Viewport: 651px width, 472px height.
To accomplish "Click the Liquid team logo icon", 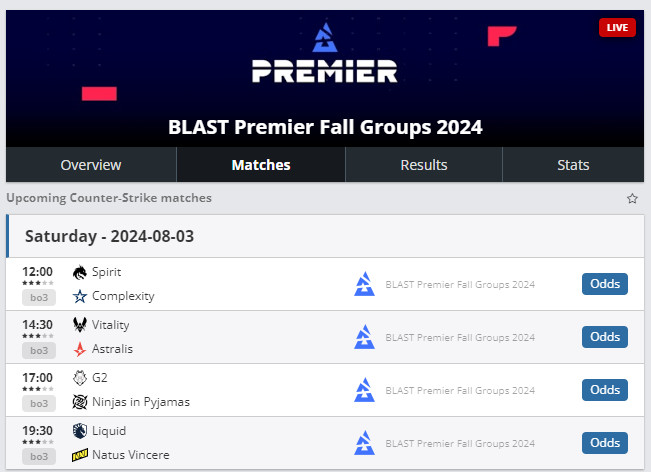I will point(80,431).
